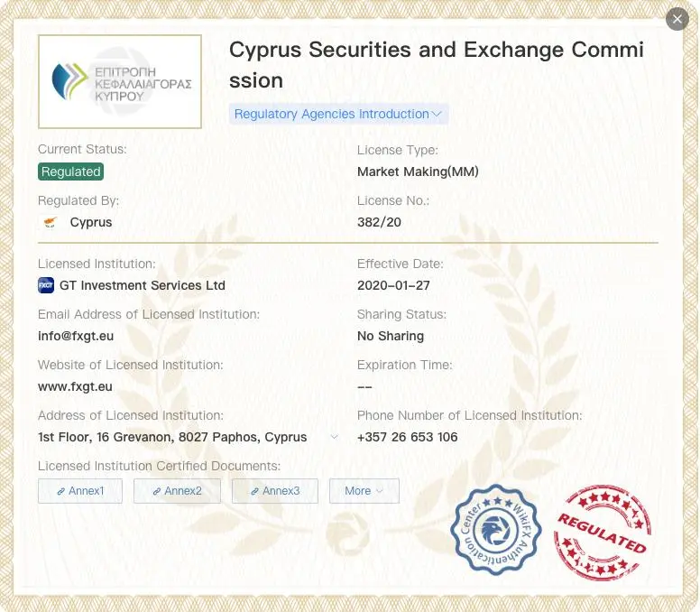The width and height of the screenshot is (700, 612).
Task: Expand the More documents dropdown
Action: coord(364,491)
